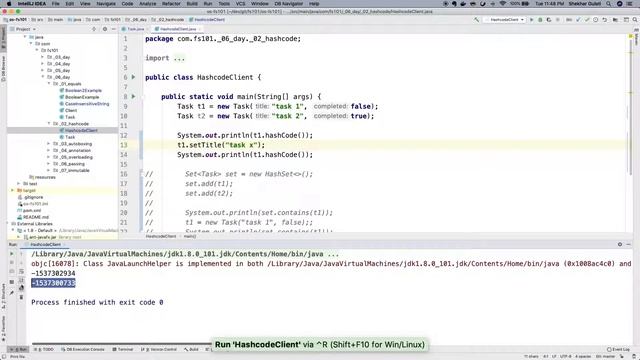The width and height of the screenshot is (640, 360).
Task: Click the Stop square icon in Run panel
Action: tap(11, 263)
